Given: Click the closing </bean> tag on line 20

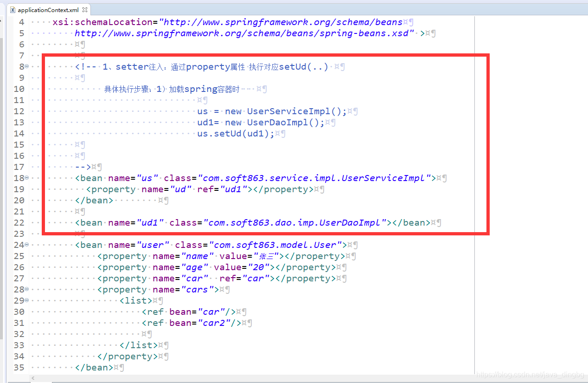Looking at the screenshot, I should point(94,201).
